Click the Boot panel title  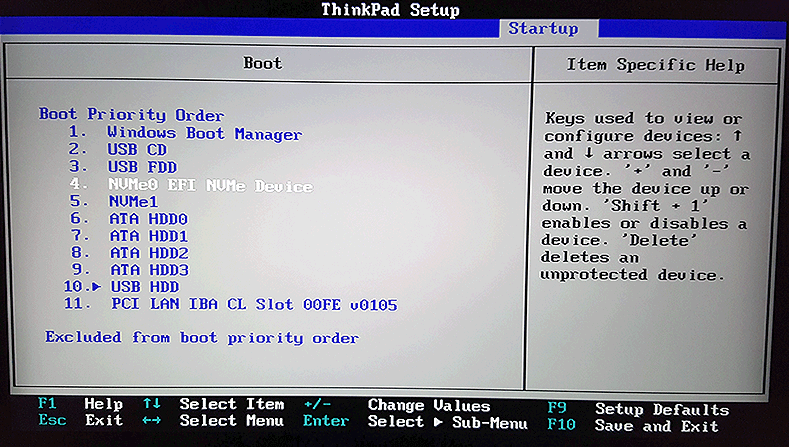(263, 63)
